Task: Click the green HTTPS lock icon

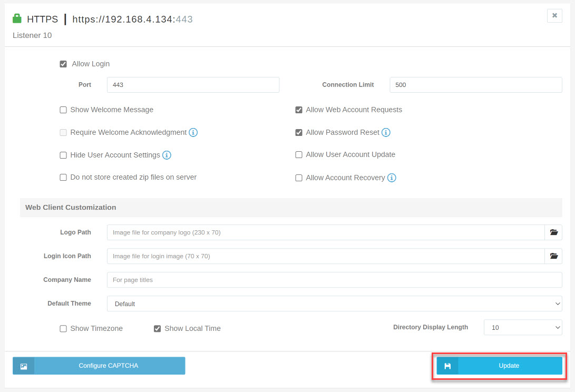Action: [17, 18]
